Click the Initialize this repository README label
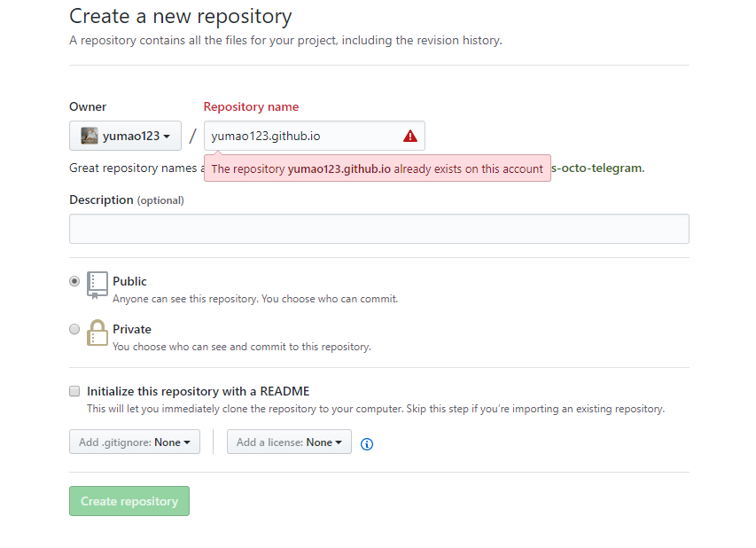The width and height of the screenshot is (756, 548). [198, 391]
